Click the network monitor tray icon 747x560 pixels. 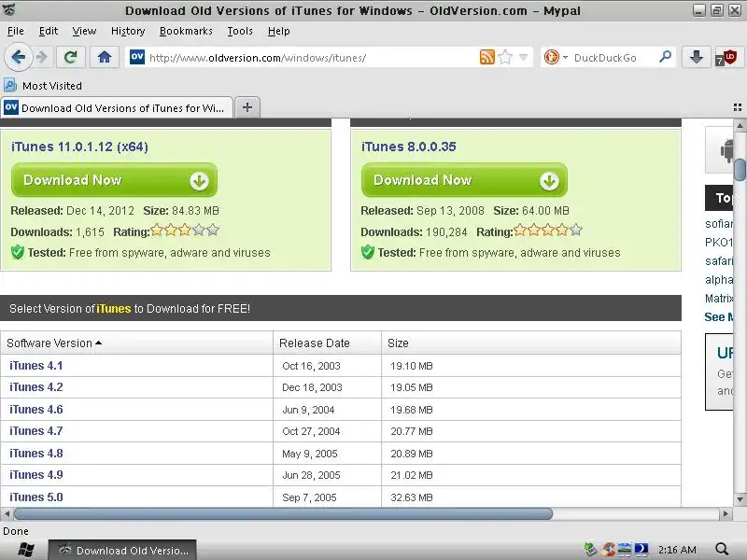(625, 550)
